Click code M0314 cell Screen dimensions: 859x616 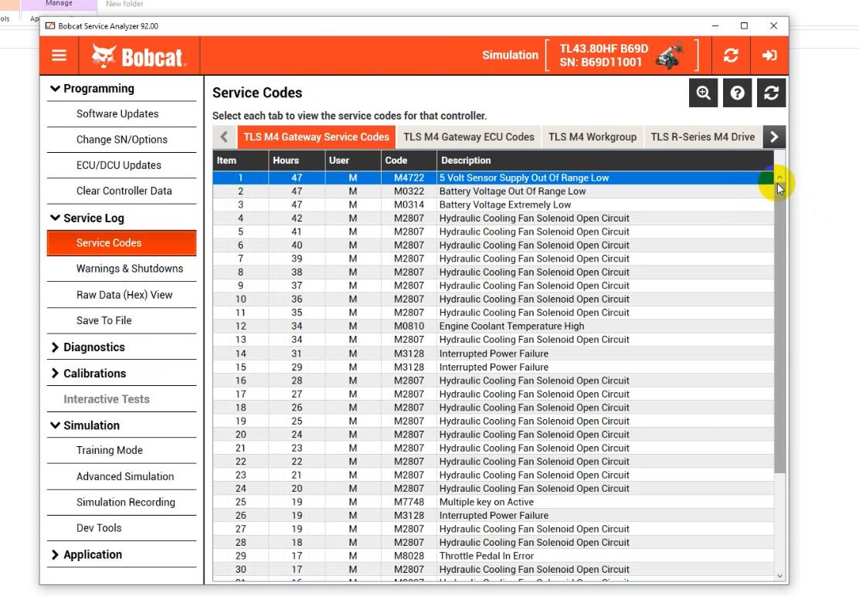(x=409, y=205)
